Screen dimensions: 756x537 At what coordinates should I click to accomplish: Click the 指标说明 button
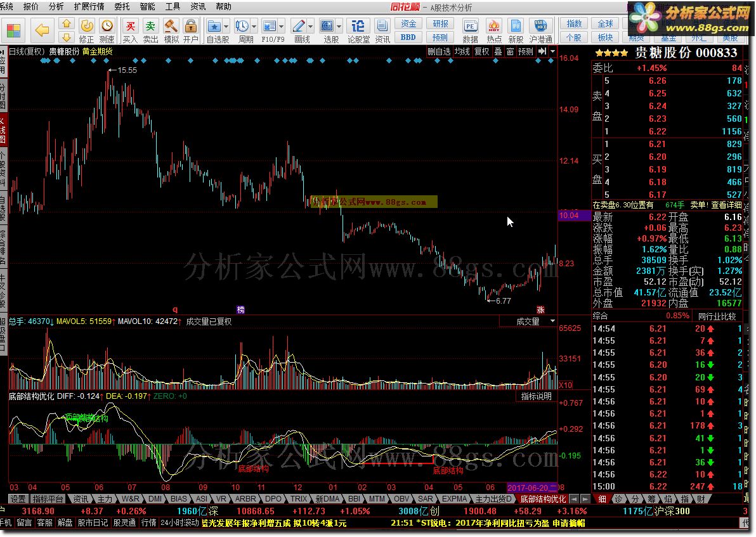tap(536, 396)
